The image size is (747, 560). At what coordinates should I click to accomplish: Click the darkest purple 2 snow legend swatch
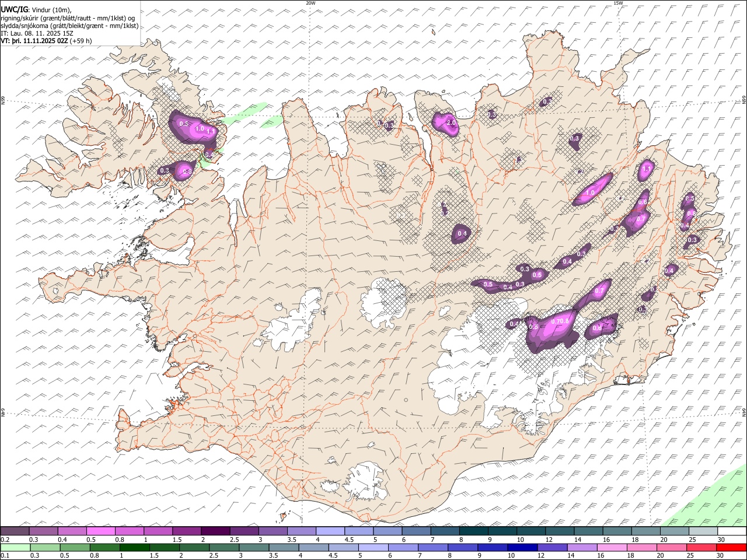215,531
